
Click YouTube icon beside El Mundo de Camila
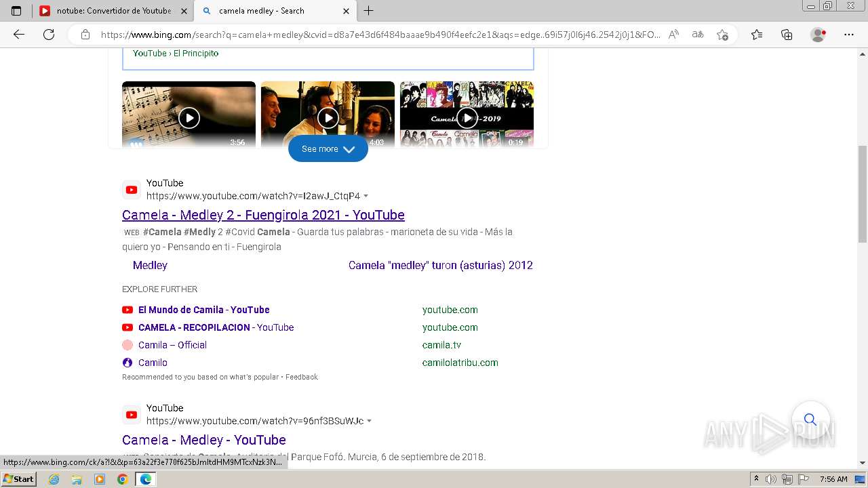point(127,310)
